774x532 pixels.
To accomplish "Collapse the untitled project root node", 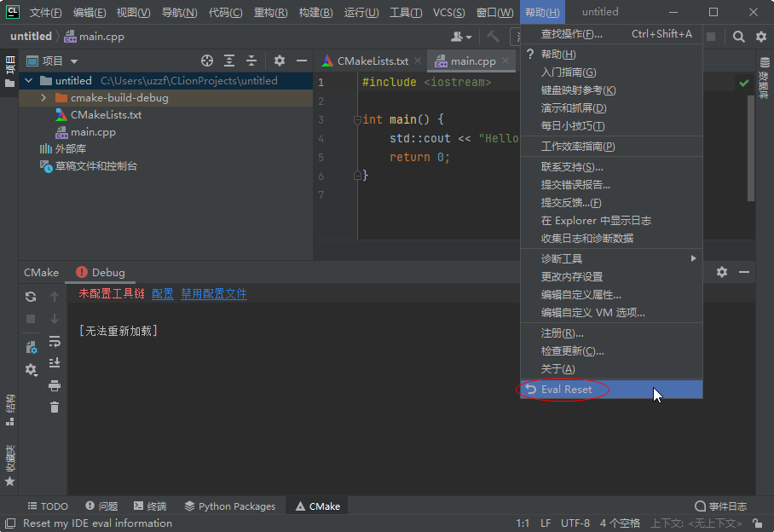I will tap(29, 81).
